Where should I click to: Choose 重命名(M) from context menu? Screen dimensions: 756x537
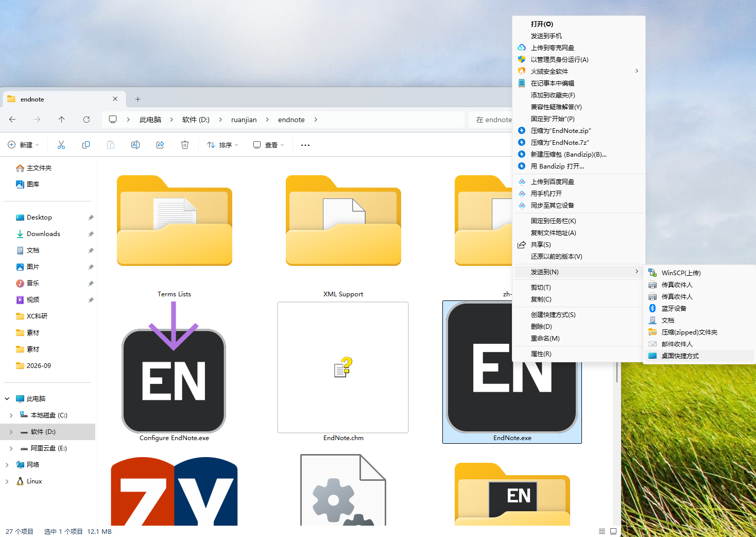point(579,338)
